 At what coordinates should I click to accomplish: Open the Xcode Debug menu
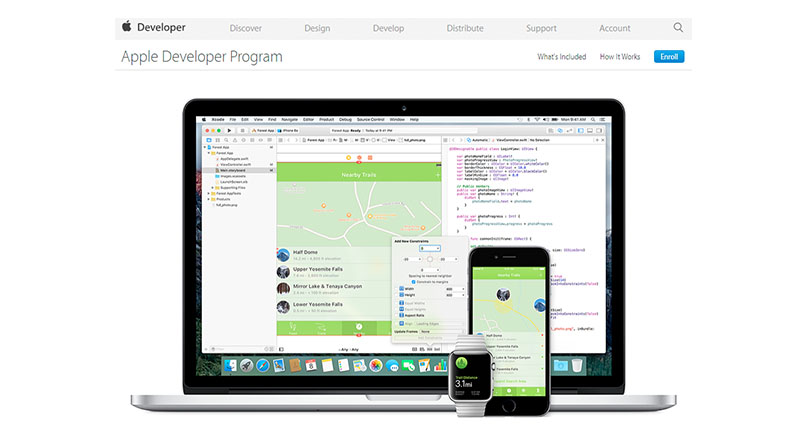point(345,119)
